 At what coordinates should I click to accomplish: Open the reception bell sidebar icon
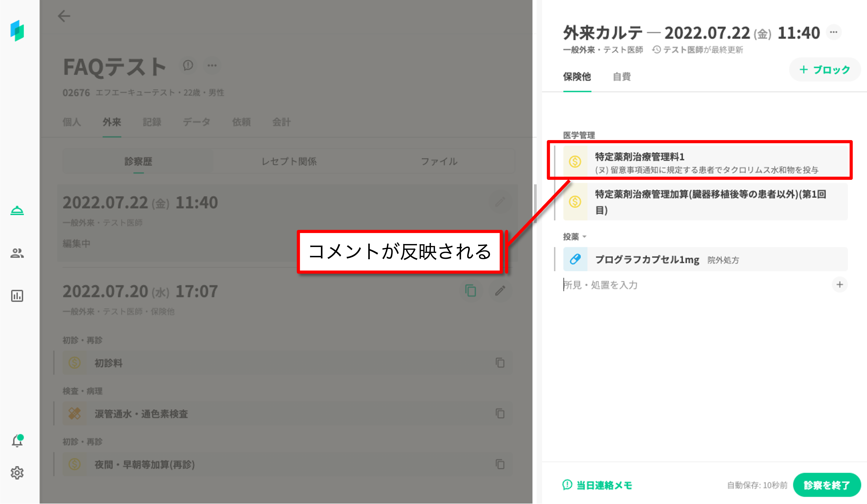click(x=17, y=210)
